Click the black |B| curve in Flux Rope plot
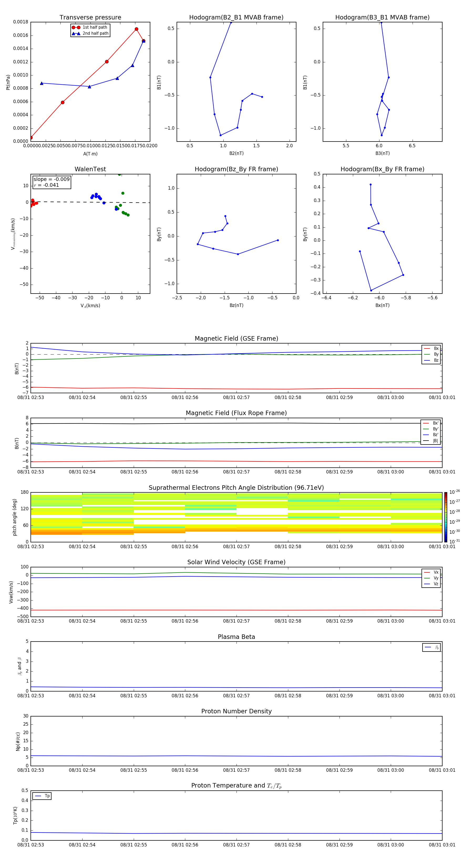Screen dimensions: 473x868 [x=236, y=423]
